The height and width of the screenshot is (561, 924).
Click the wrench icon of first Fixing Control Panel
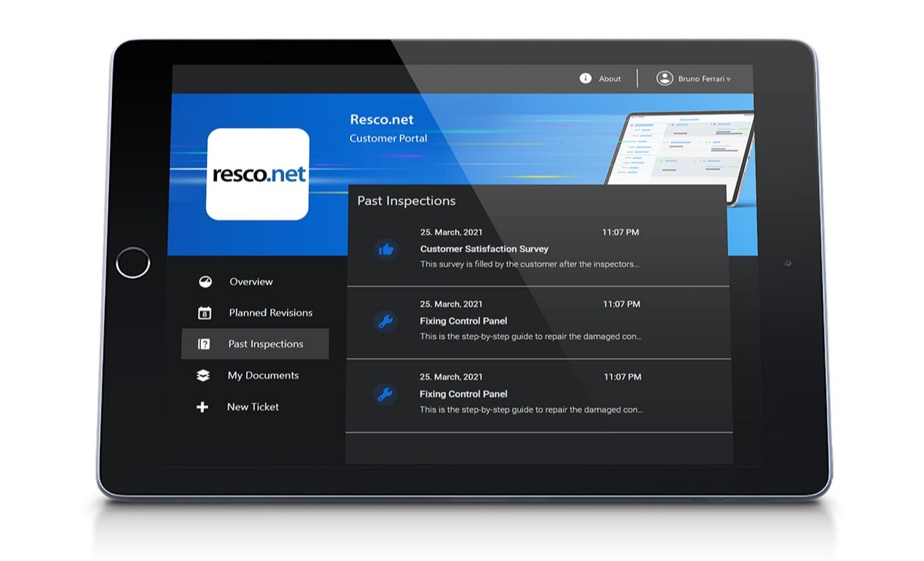tap(386, 321)
